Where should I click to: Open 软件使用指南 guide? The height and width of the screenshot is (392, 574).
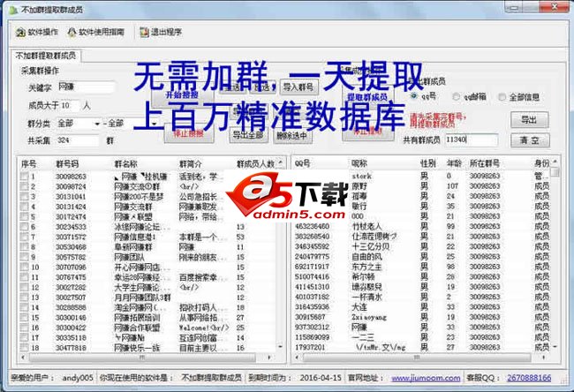[x=96, y=32]
